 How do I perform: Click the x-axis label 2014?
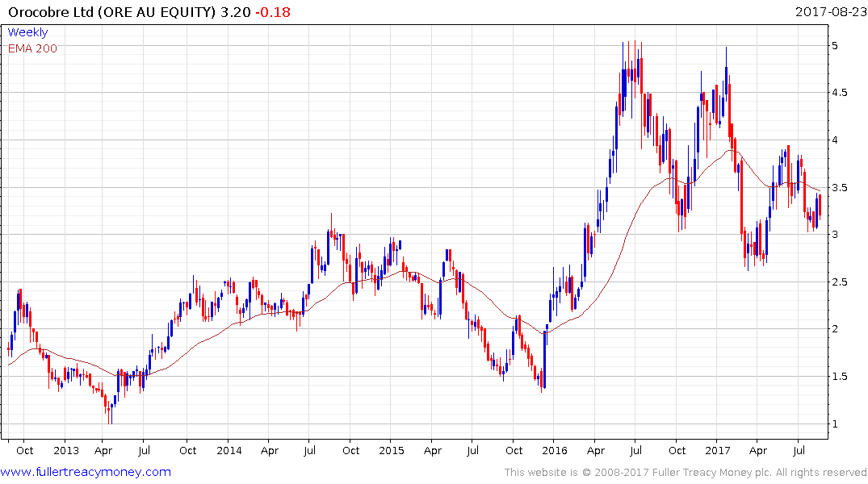coord(229,450)
